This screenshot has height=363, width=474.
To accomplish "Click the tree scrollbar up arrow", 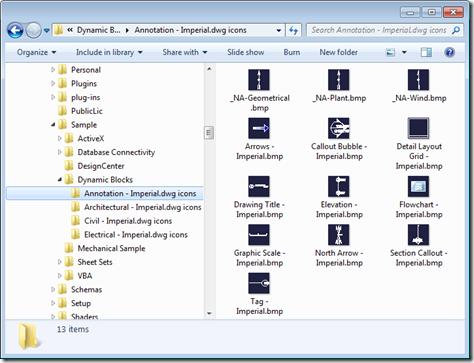I will tap(209, 69).
